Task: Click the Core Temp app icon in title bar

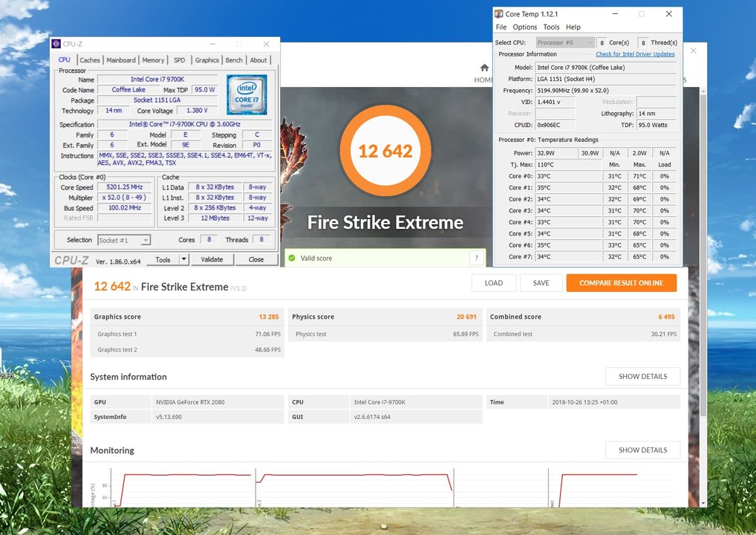Action: (498, 14)
